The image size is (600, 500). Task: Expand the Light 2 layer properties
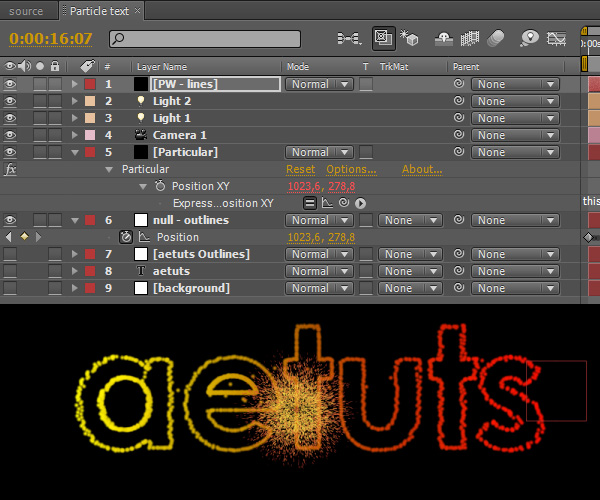75,101
